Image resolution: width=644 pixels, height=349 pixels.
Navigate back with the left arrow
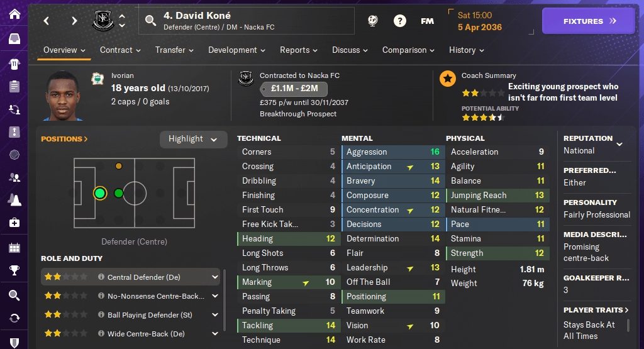pyautogui.click(x=47, y=21)
